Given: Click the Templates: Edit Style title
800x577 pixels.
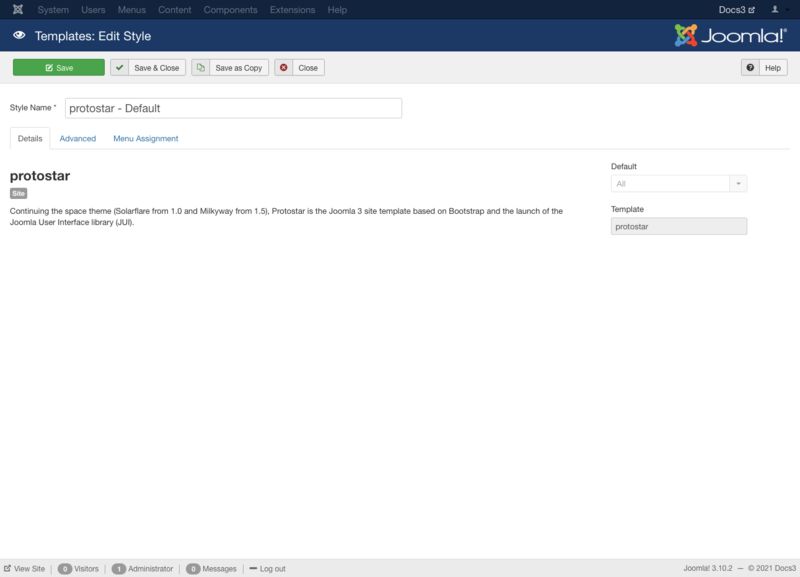Looking at the screenshot, I should tap(93, 36).
